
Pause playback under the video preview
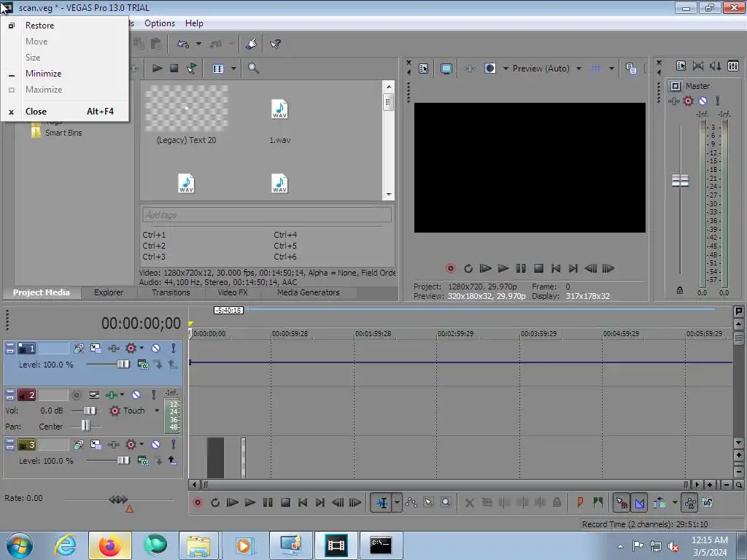(x=521, y=268)
